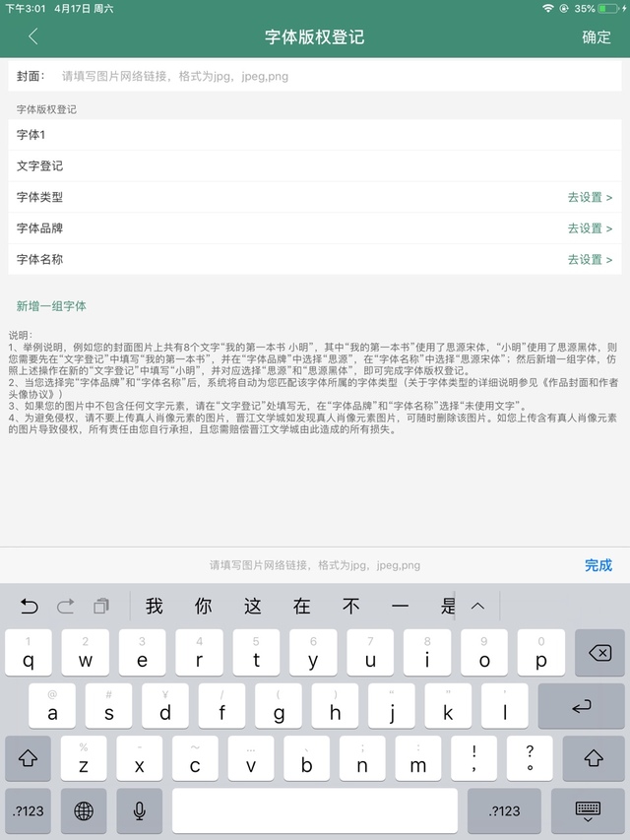Open 字体类型 setting via 去设置

coord(590,197)
